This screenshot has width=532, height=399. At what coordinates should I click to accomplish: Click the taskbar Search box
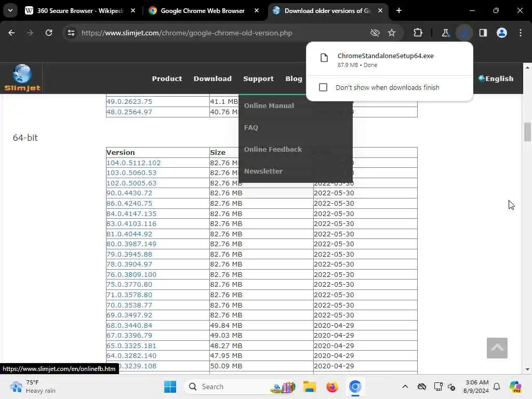click(x=240, y=387)
